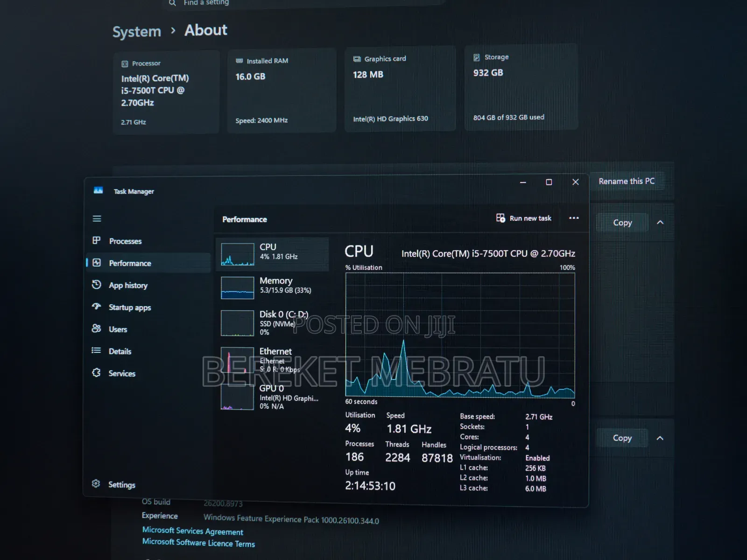Click the Task Manager app icon in title bar
Screen dimensions: 747x560
tap(98, 190)
